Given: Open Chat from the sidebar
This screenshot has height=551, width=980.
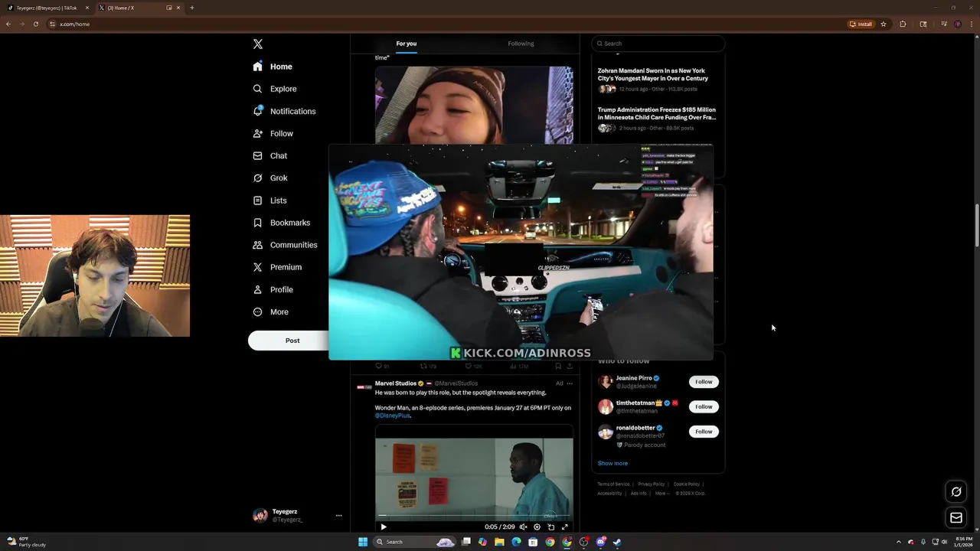Looking at the screenshot, I should coord(270,155).
